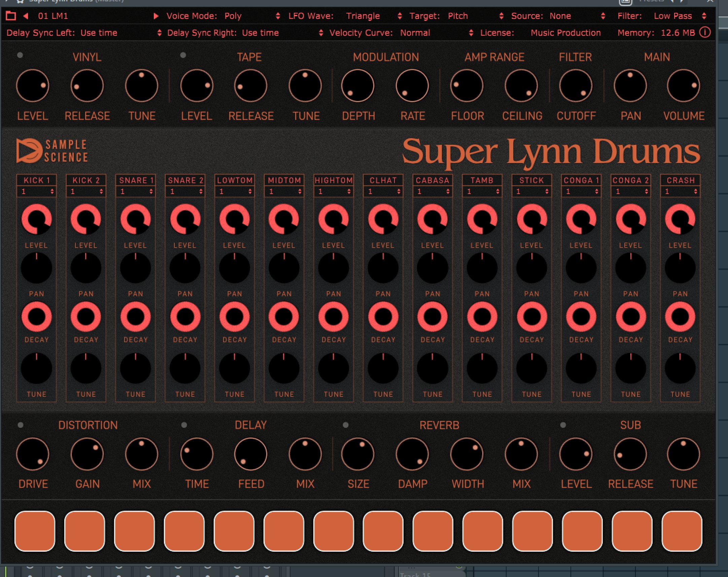
Task: Enable the Sub section LED
Action: click(x=563, y=425)
